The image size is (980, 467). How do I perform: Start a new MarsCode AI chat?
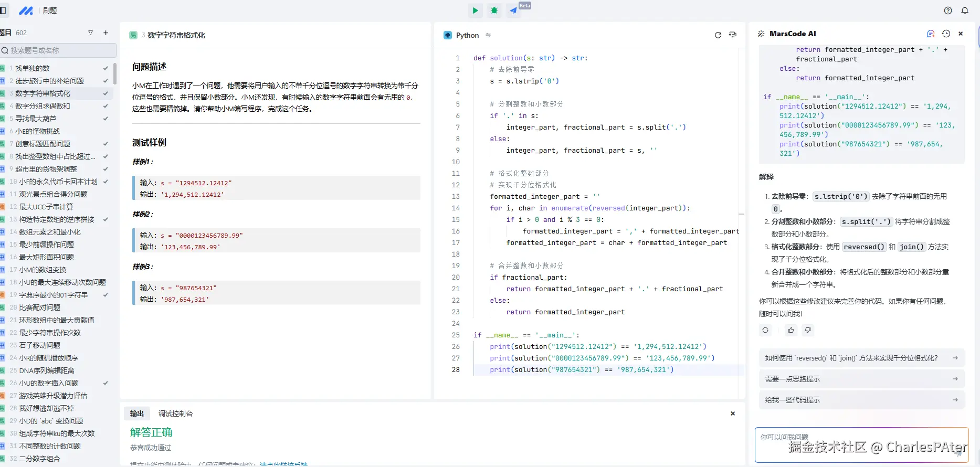931,34
